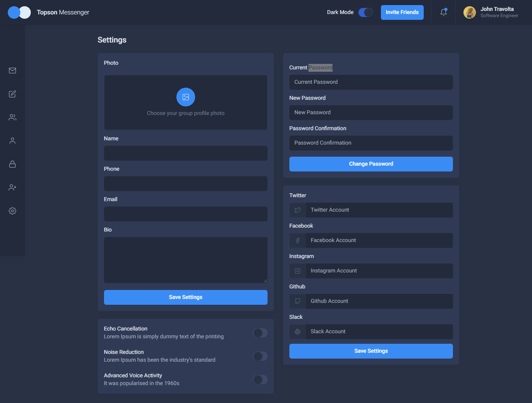Screen dimensions: 532x403
Task: Enable Advanced Voice Activity toggle
Action: coord(260,380)
